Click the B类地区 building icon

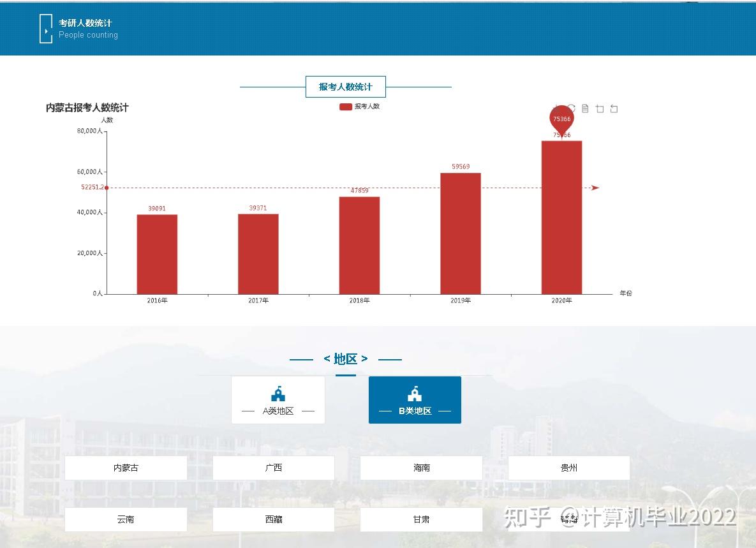pos(415,394)
